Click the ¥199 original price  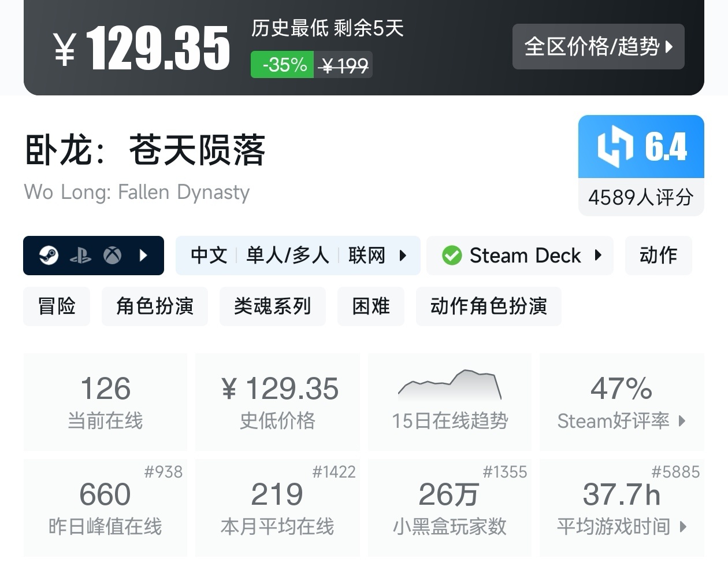(344, 65)
